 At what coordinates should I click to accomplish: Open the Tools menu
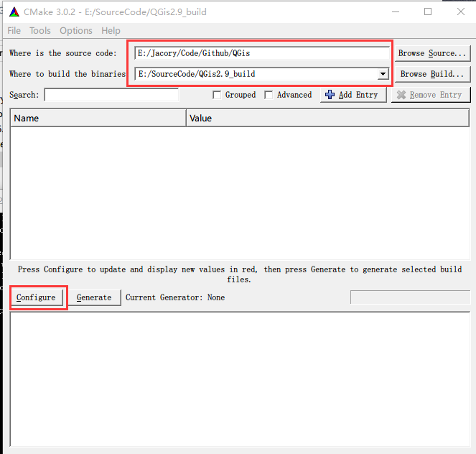40,31
